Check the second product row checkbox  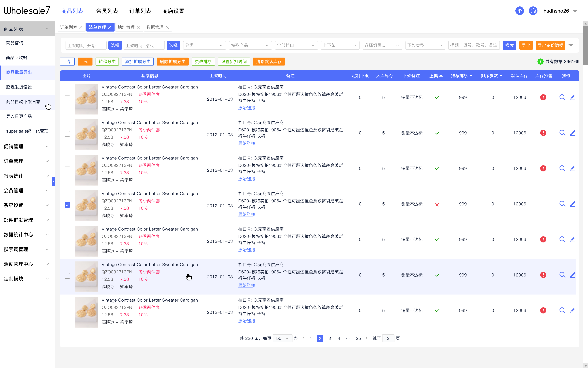67,134
